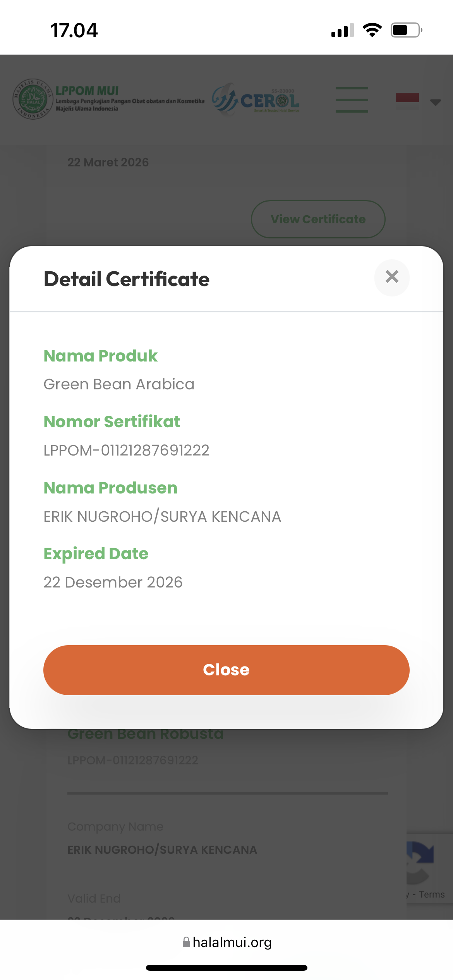This screenshot has width=453, height=980.
Task: Open the hamburger navigation menu
Action: pyautogui.click(x=352, y=100)
